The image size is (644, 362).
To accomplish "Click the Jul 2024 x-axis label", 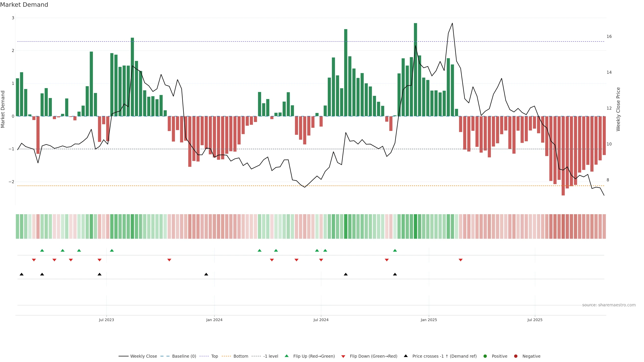I will pos(321,320).
